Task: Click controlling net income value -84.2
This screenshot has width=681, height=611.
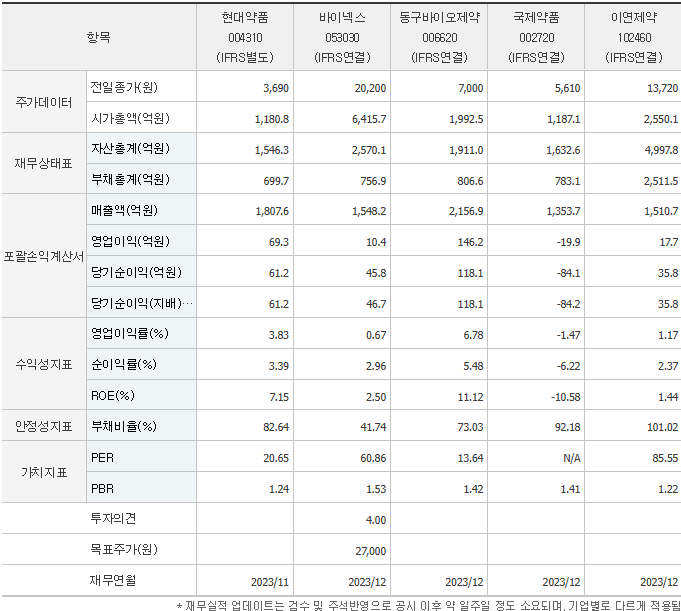Action: [x=569, y=304]
